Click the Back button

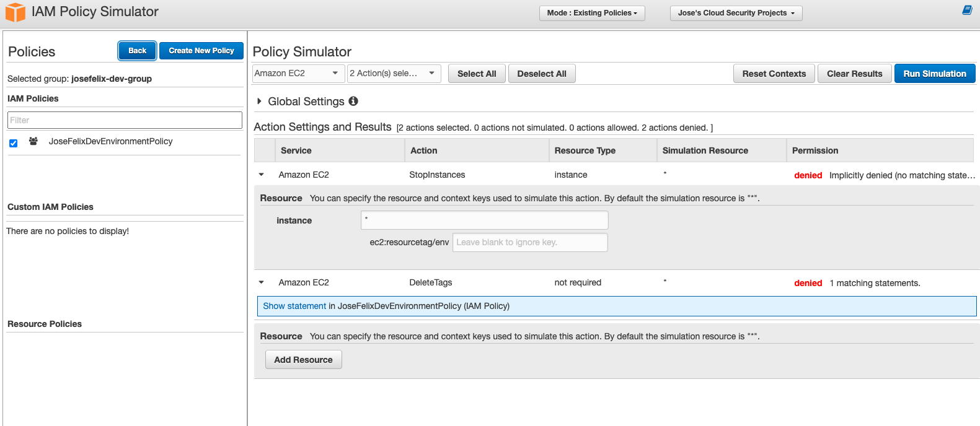pyautogui.click(x=137, y=51)
